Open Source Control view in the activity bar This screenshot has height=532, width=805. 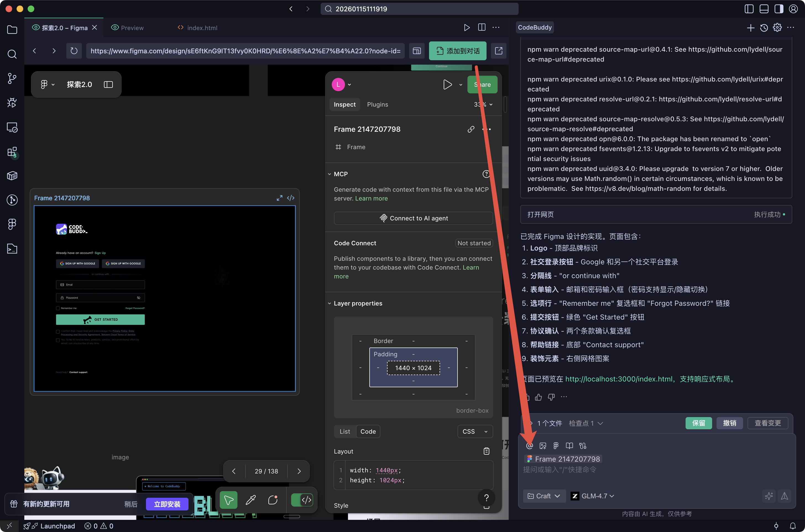coord(12,78)
